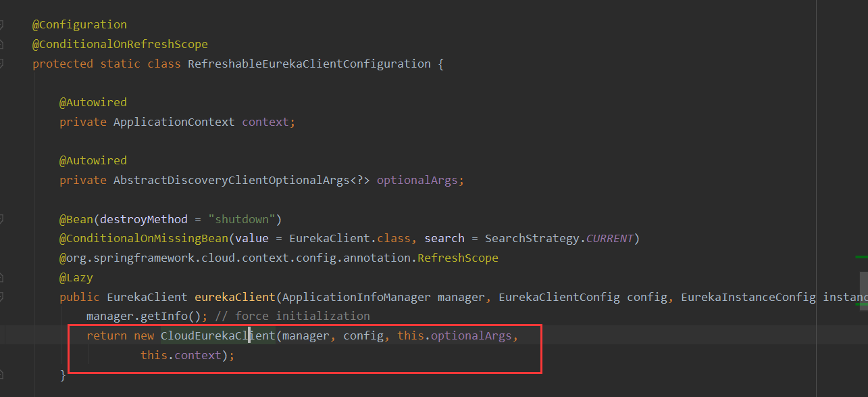Click @Autowired above the optionalArgs field
The height and width of the screenshot is (397, 868).
(x=93, y=160)
